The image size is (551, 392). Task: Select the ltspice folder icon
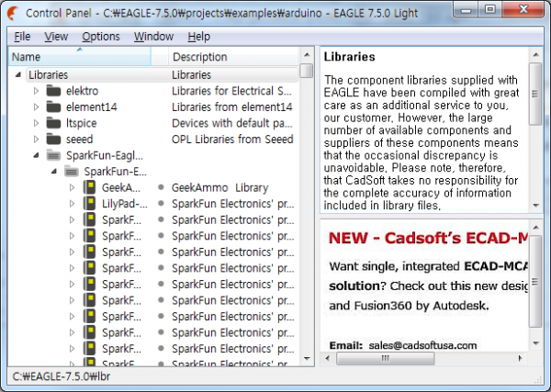click(53, 123)
